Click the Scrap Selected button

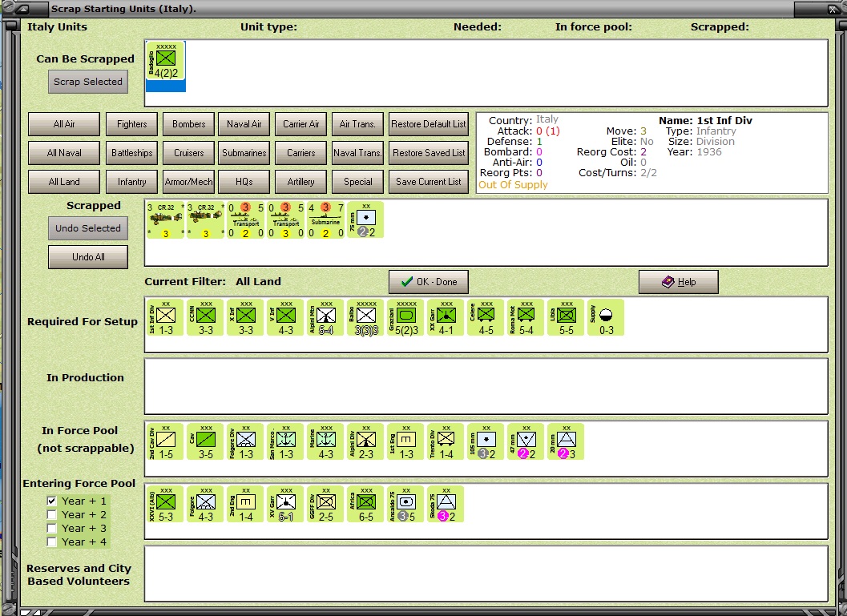pos(88,82)
